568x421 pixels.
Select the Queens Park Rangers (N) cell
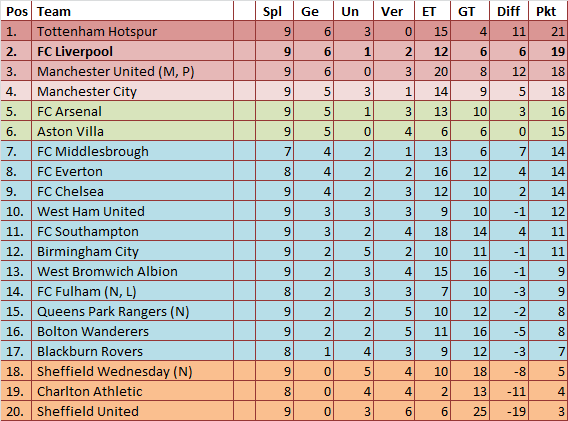point(132,311)
